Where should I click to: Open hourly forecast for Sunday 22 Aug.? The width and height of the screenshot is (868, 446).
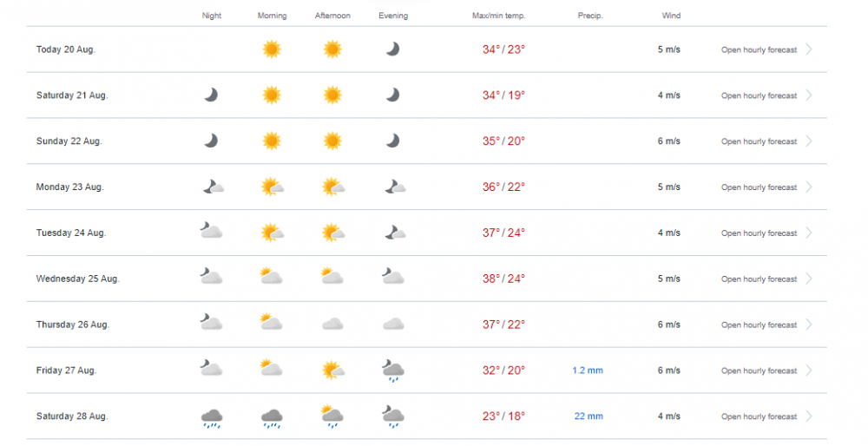[759, 141]
